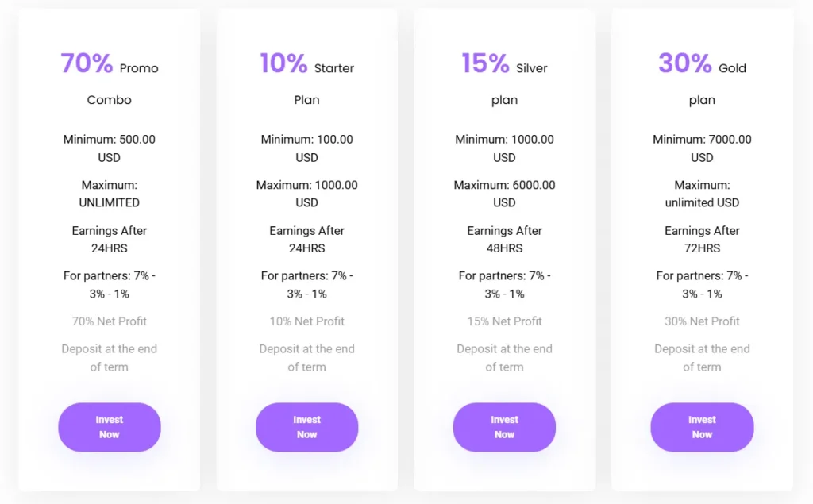Click Invest Now on the Promo Combo card
This screenshot has height=504, width=813.
coord(110,427)
